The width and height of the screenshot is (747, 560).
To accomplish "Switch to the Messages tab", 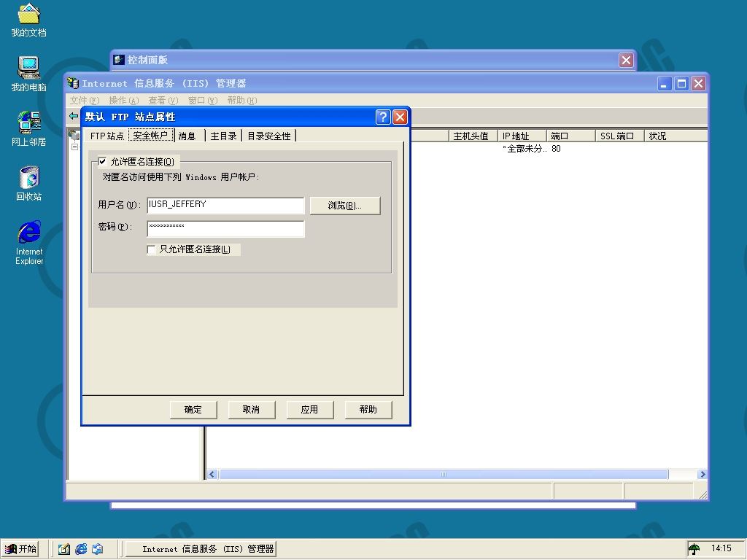I will pyautogui.click(x=187, y=136).
